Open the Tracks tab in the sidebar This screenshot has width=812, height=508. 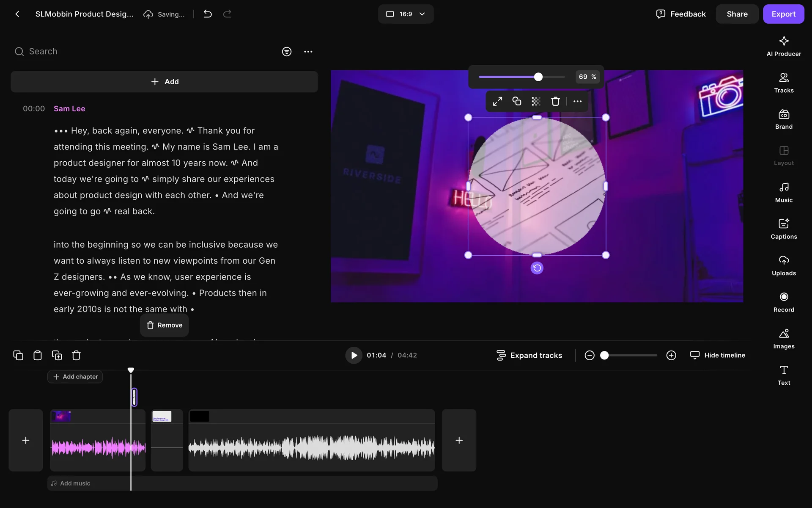783,83
